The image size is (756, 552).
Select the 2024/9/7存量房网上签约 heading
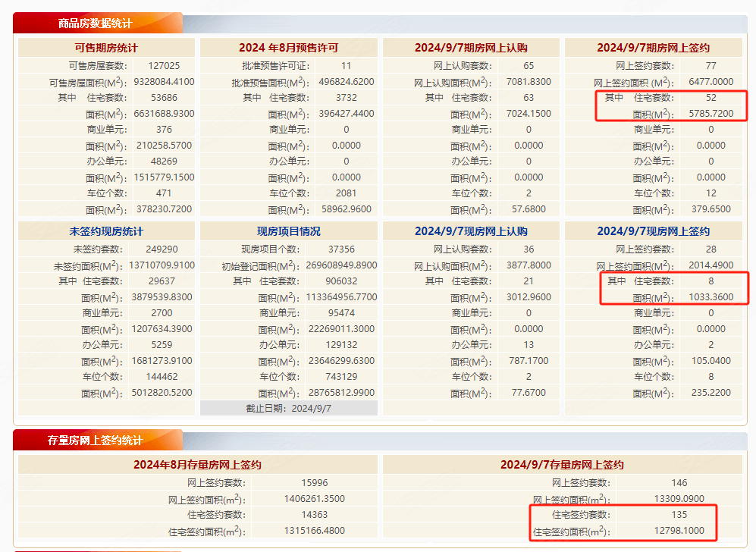tap(562, 465)
